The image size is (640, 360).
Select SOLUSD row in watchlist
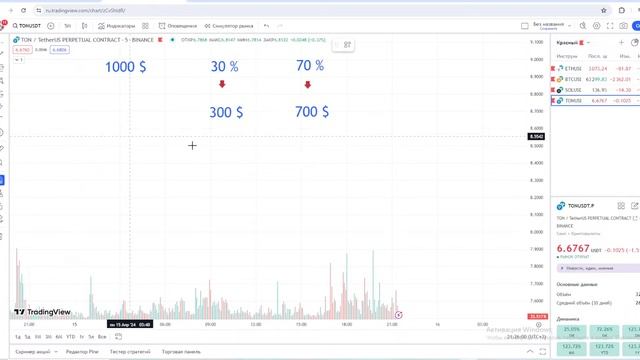point(596,90)
